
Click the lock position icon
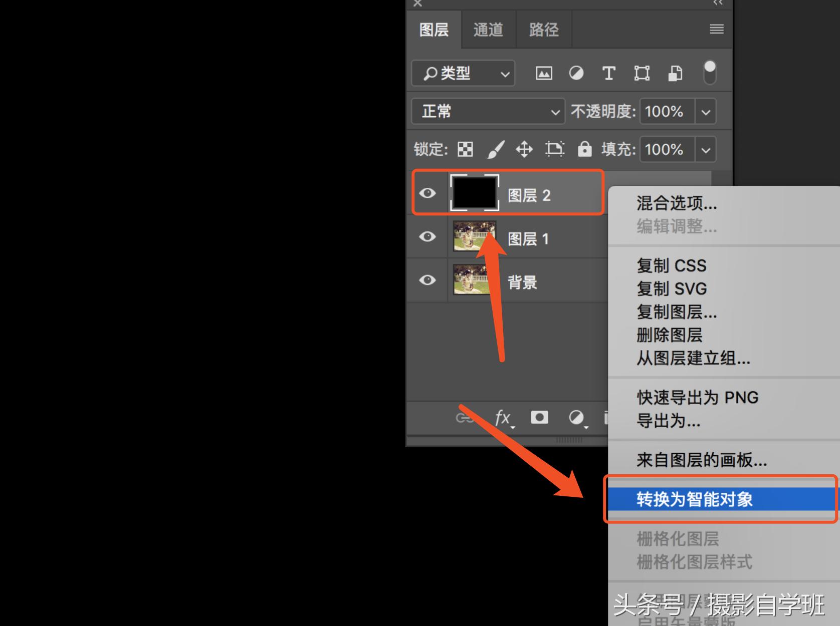(525, 149)
